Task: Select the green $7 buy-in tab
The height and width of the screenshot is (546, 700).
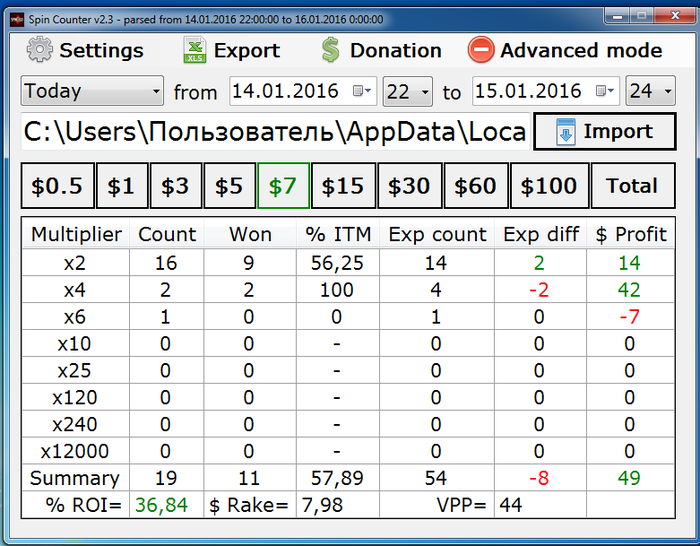Action: pos(283,186)
